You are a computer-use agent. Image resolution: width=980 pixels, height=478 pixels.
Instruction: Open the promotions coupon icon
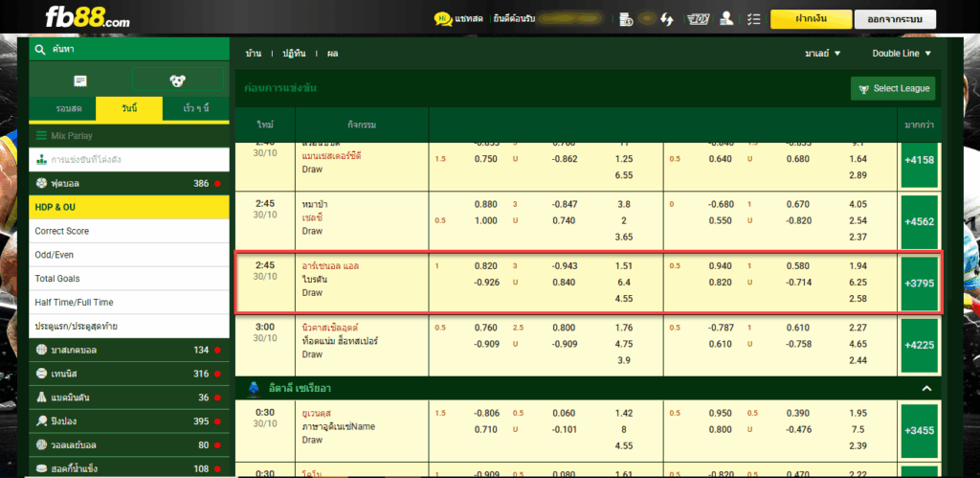pyautogui.click(x=698, y=19)
